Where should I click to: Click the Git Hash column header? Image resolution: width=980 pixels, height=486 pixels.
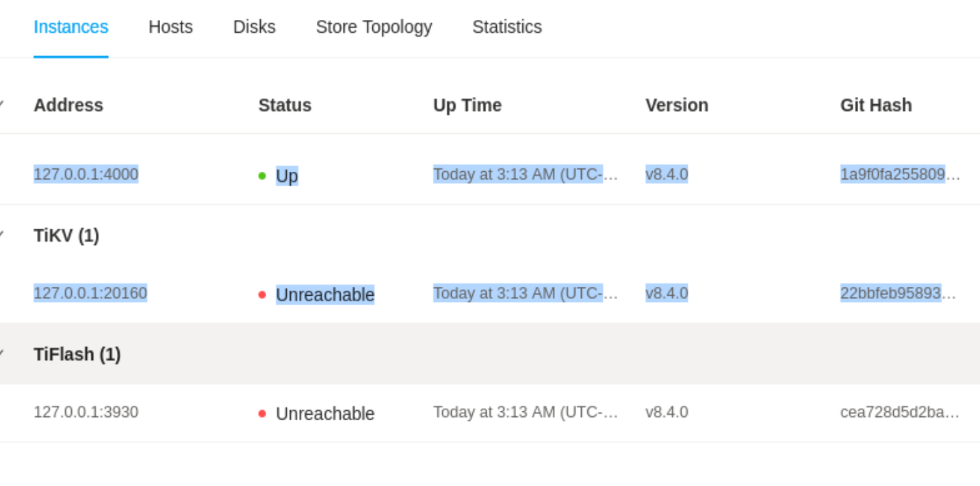click(876, 105)
